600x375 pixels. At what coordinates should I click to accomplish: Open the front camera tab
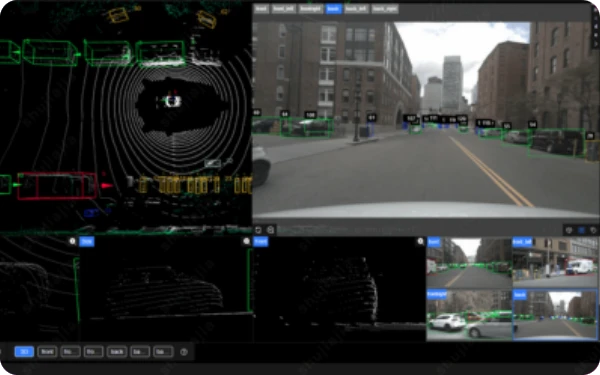click(x=261, y=8)
